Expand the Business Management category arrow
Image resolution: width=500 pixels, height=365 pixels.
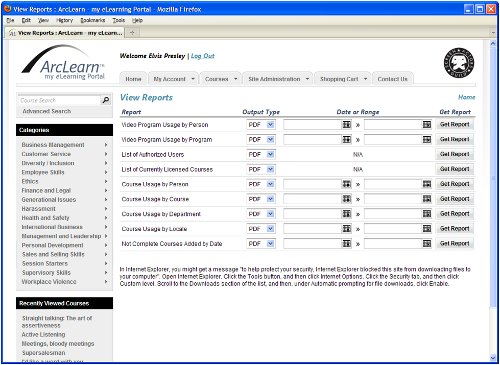click(106, 145)
